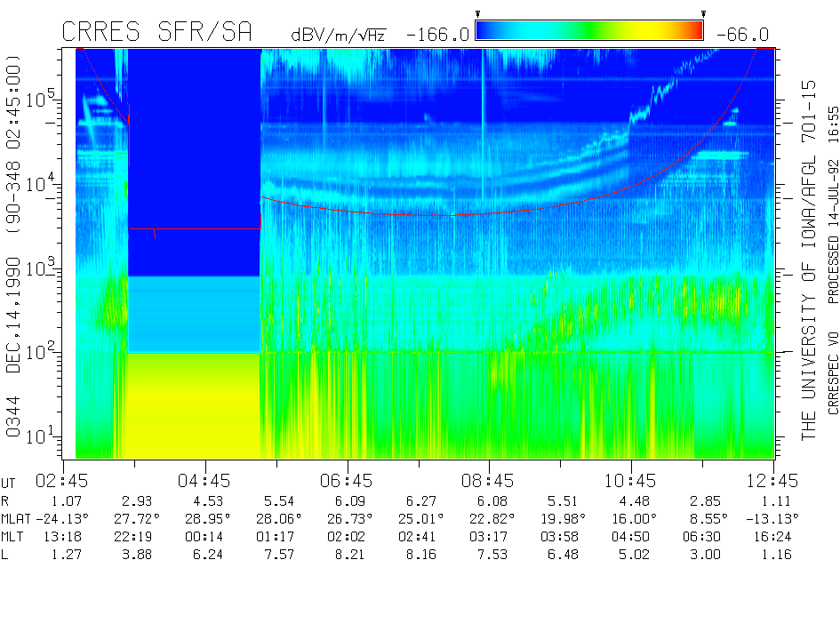Click the 10:45 UT time tick label
Screen dimensions: 840x640
pos(630,481)
